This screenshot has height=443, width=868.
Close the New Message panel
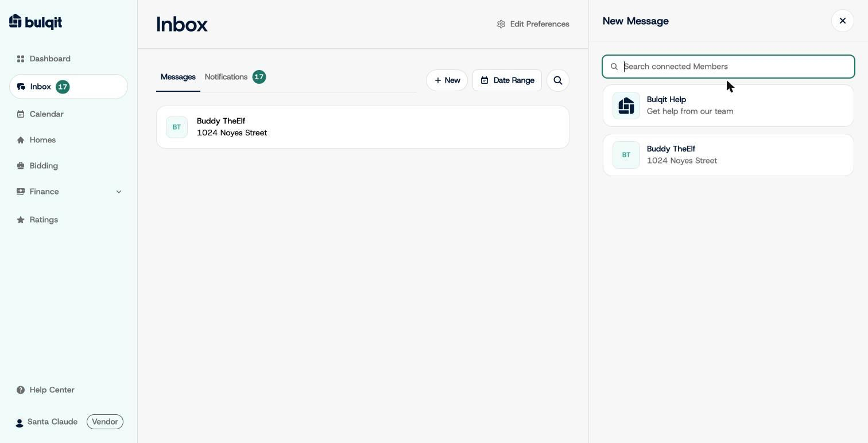pyautogui.click(x=843, y=21)
